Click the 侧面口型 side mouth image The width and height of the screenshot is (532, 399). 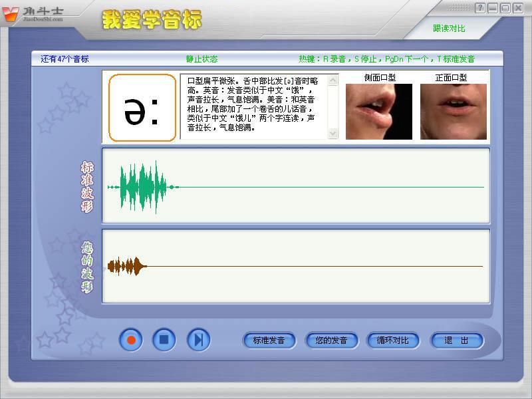[x=379, y=111]
